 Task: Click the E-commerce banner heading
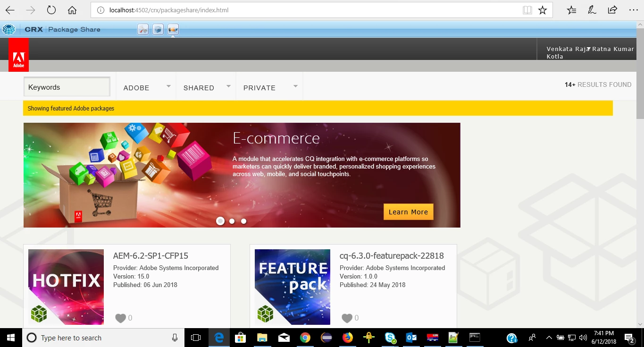tap(276, 138)
